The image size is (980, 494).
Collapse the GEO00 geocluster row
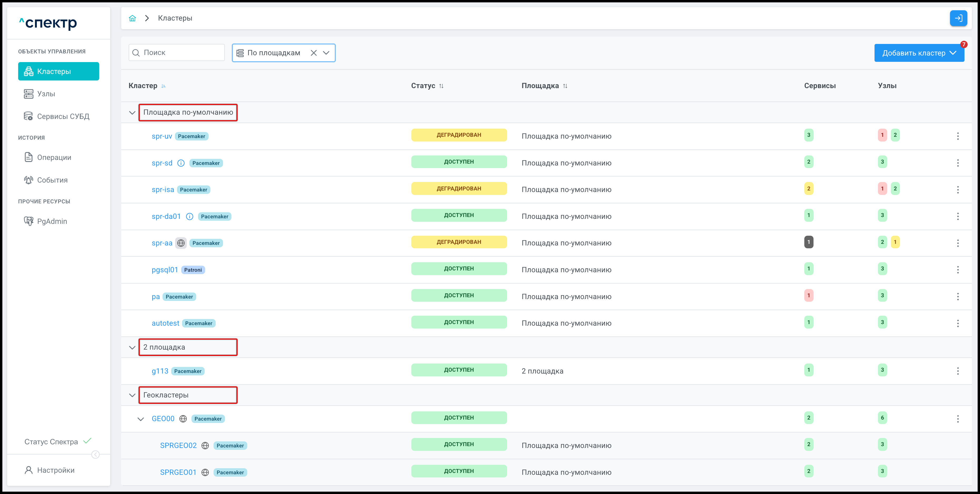pyautogui.click(x=140, y=419)
